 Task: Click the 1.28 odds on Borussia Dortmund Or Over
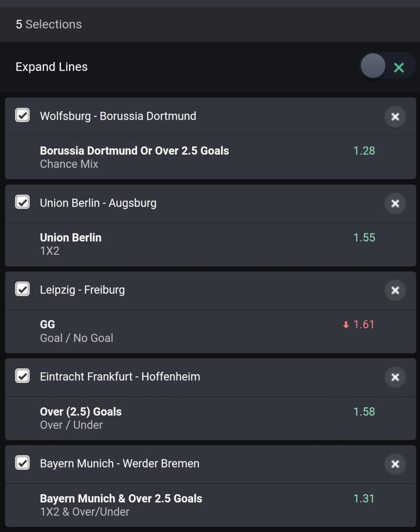point(364,150)
